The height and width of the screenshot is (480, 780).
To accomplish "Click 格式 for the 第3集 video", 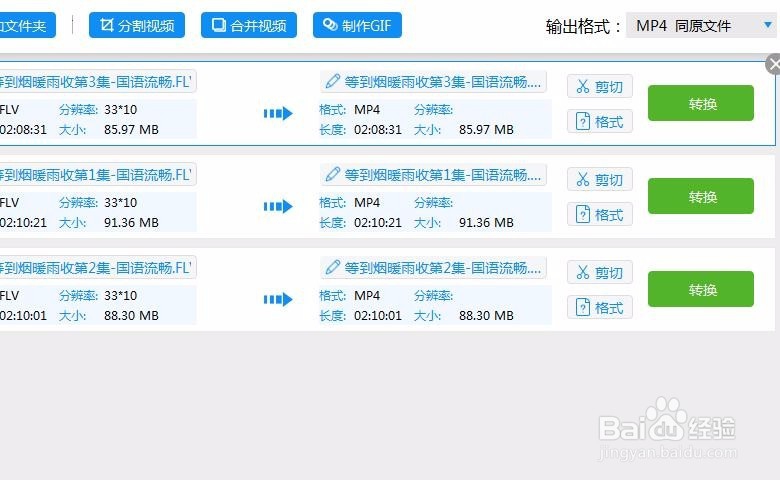I will click(599, 121).
